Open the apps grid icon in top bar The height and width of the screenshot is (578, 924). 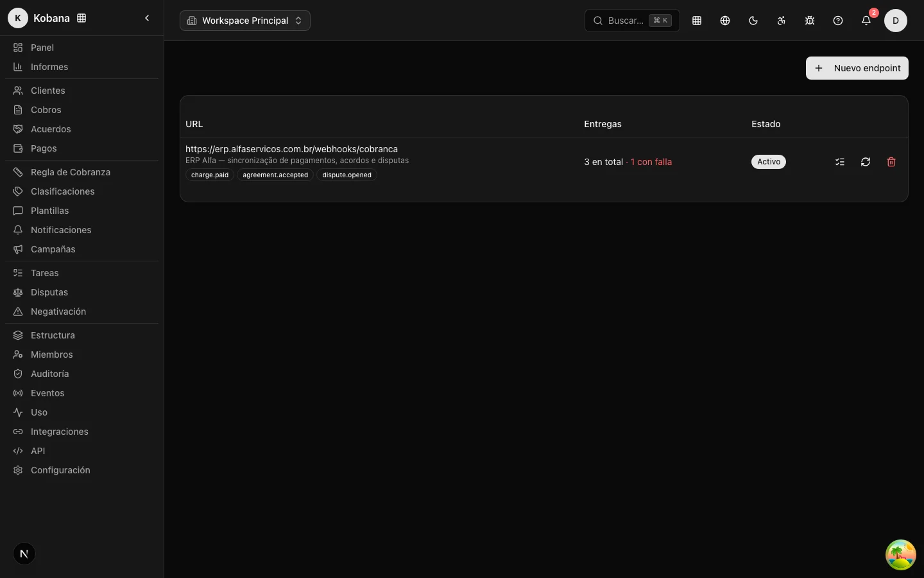[x=697, y=21]
